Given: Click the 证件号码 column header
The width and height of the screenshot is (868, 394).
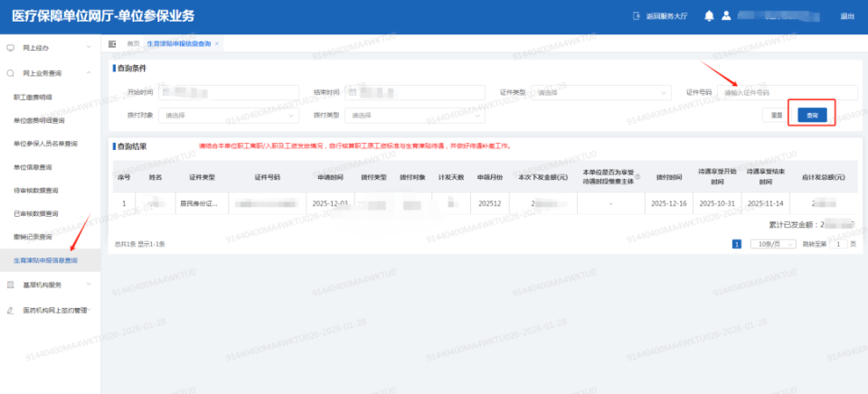Looking at the screenshot, I should click(268, 177).
